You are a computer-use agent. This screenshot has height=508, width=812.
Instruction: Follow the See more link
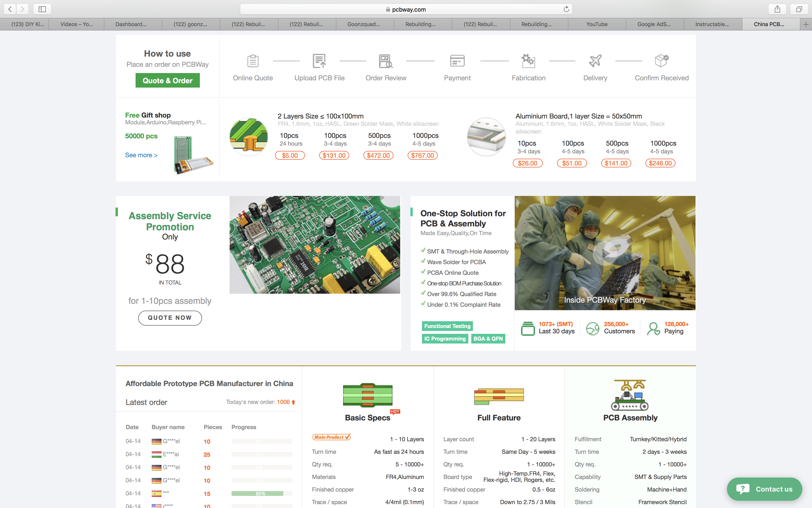(x=141, y=155)
